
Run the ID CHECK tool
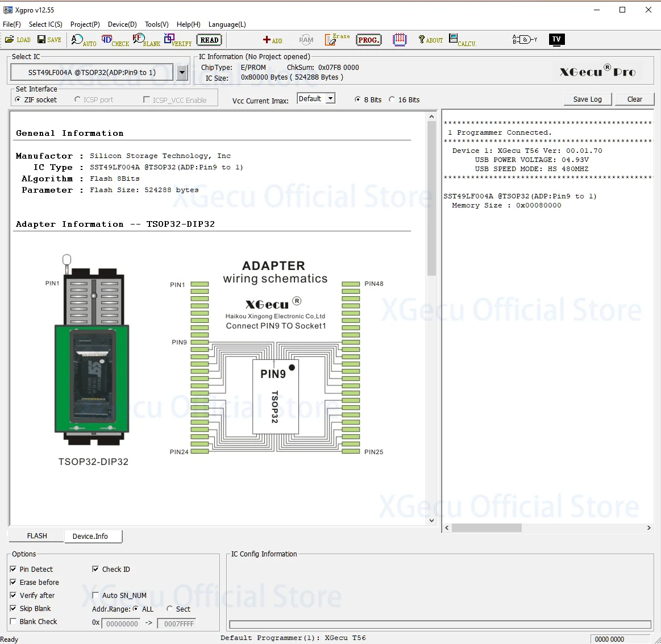coord(115,40)
